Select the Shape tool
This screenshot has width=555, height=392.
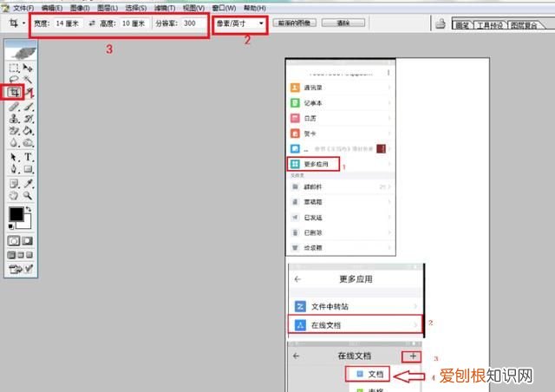[x=29, y=169]
